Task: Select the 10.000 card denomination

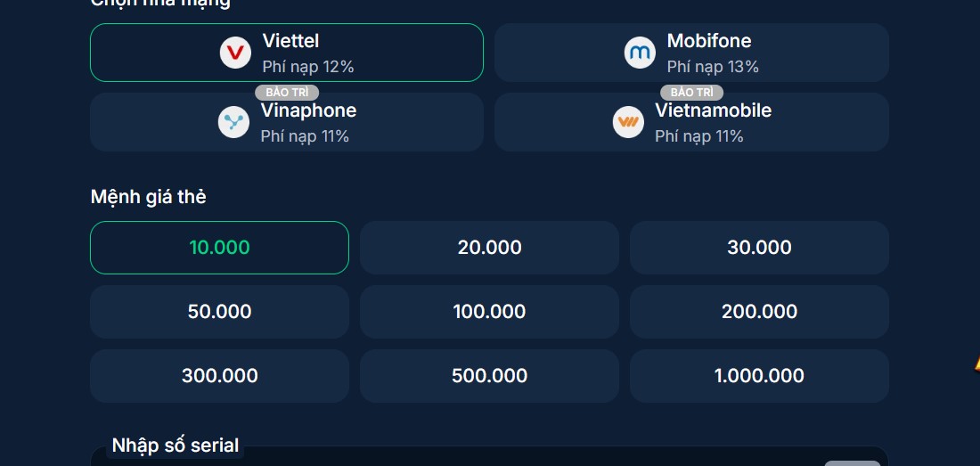Action: click(x=219, y=248)
